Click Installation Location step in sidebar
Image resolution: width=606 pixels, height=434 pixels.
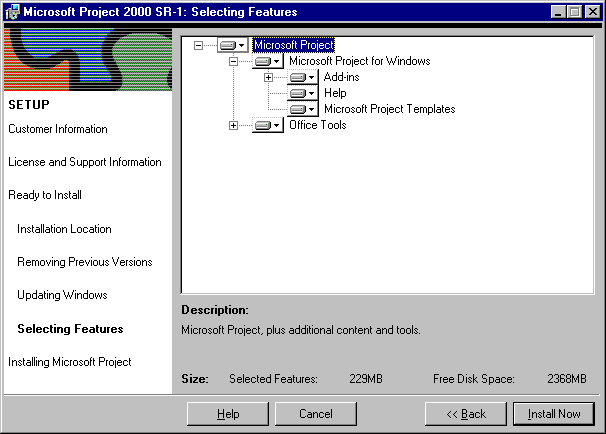(64, 229)
